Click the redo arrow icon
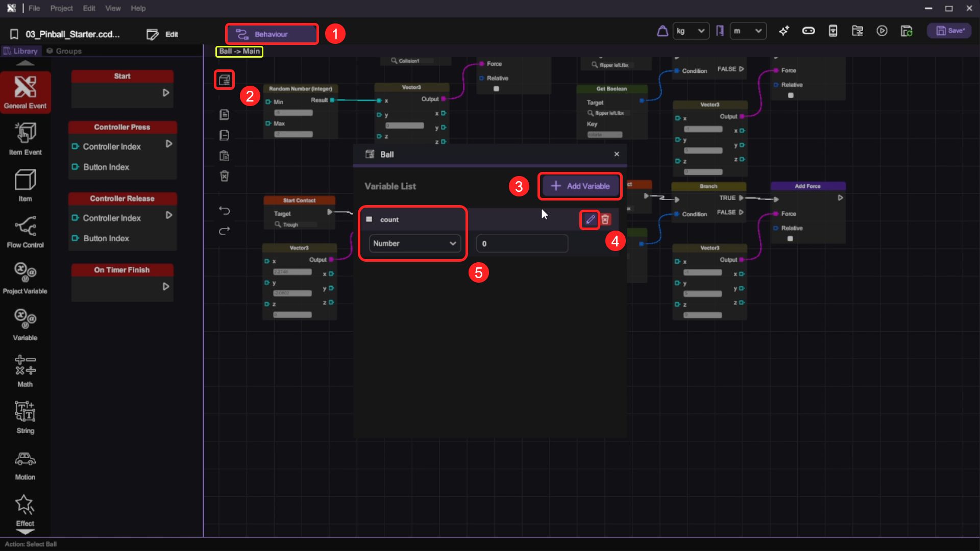This screenshot has height=551, width=980. [x=224, y=231]
